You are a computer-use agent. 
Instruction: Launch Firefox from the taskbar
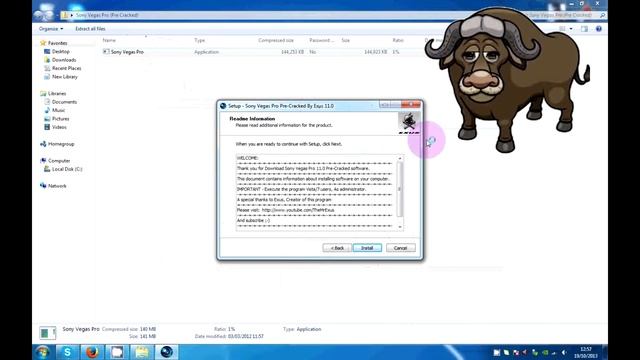click(x=92, y=352)
